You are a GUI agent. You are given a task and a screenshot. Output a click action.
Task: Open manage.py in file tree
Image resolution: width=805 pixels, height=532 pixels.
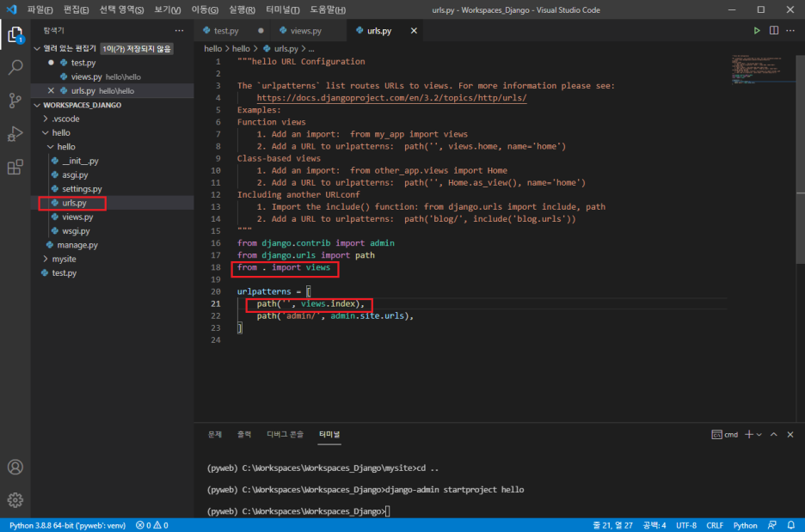point(77,245)
